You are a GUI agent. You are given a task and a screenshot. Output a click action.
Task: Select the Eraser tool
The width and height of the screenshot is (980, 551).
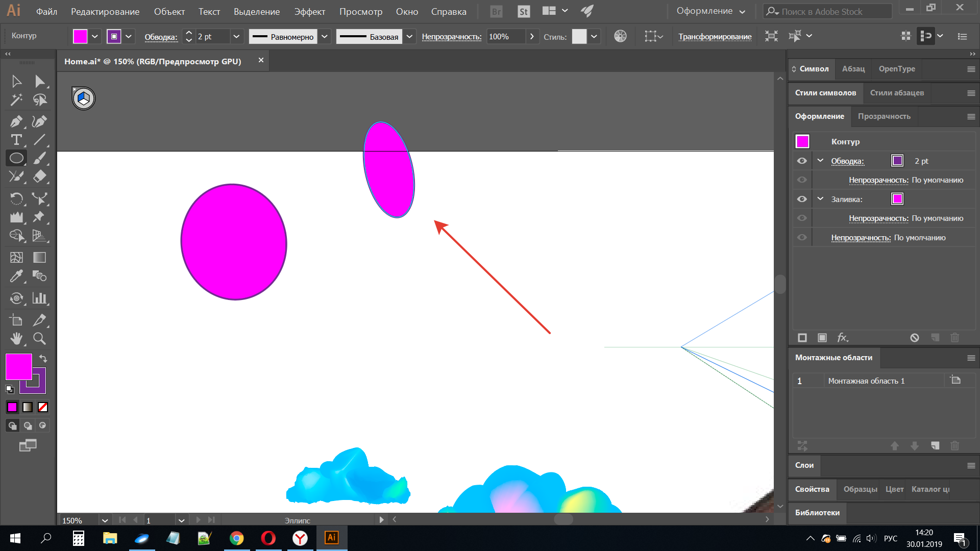[40, 177]
